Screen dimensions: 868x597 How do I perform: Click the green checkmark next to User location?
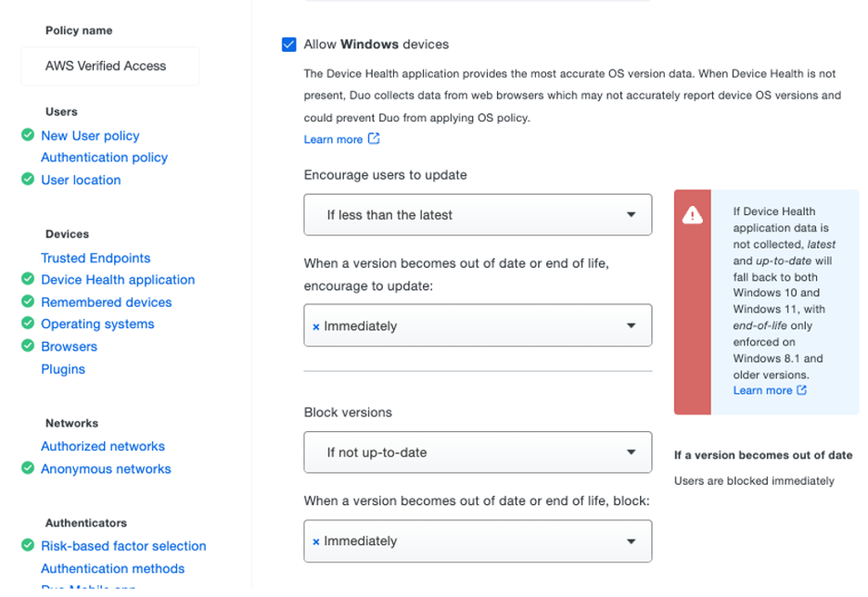[x=28, y=180]
